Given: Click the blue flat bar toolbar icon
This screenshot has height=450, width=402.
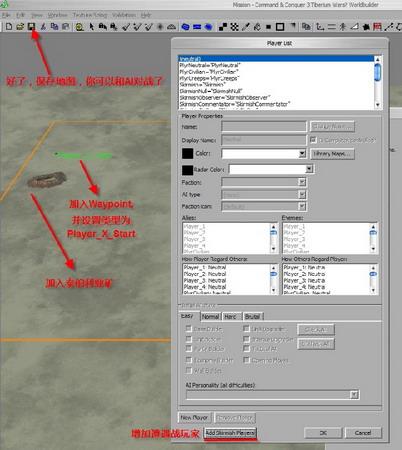Looking at the screenshot, I should tap(197, 27).
